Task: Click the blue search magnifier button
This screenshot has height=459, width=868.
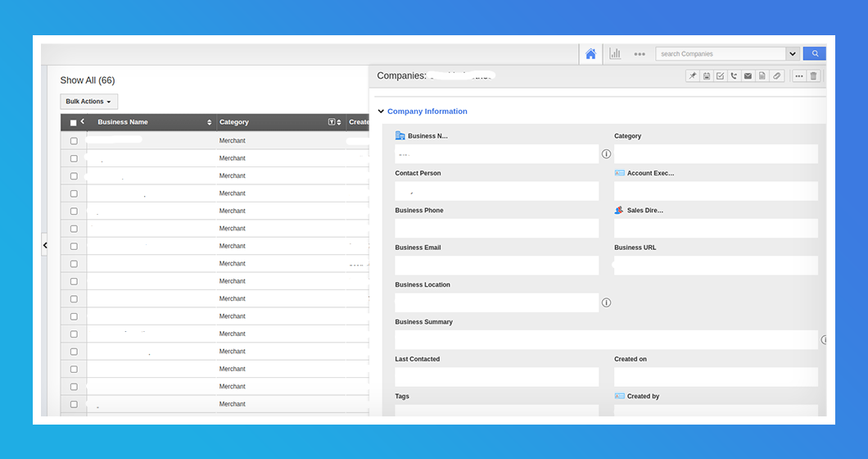Action: [815, 54]
